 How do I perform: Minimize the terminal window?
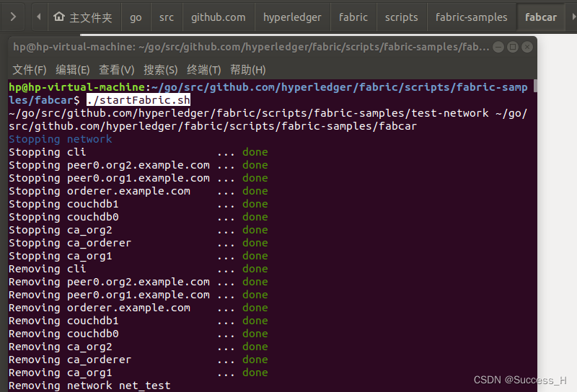click(x=498, y=47)
